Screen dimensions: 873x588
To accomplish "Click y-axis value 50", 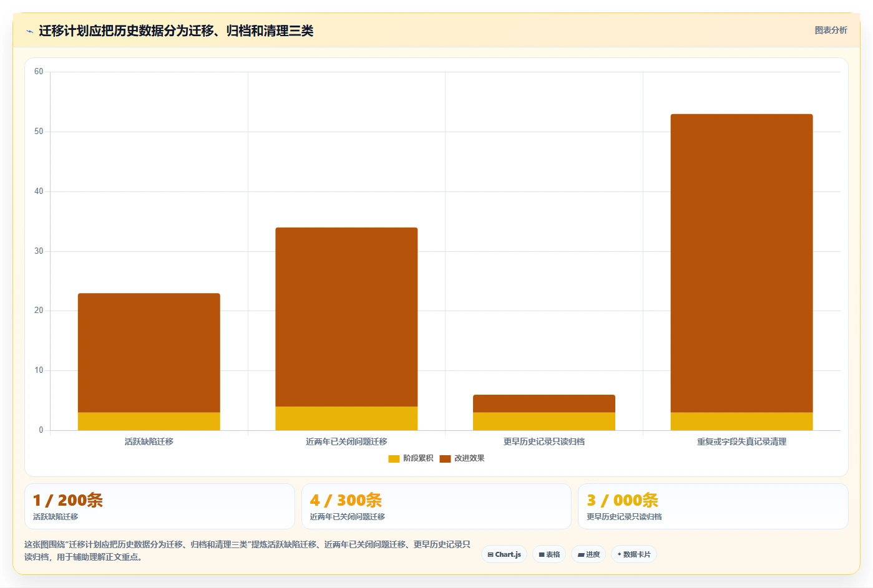I will [39, 132].
